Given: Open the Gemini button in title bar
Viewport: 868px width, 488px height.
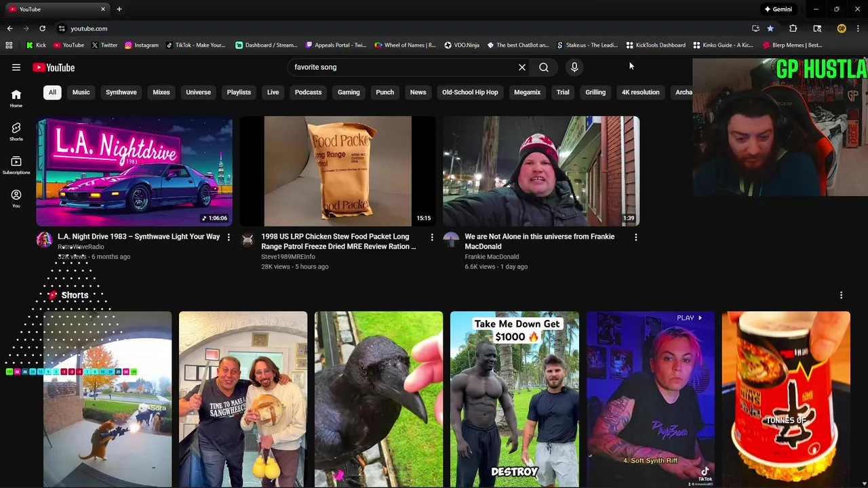Looking at the screenshot, I should [778, 9].
